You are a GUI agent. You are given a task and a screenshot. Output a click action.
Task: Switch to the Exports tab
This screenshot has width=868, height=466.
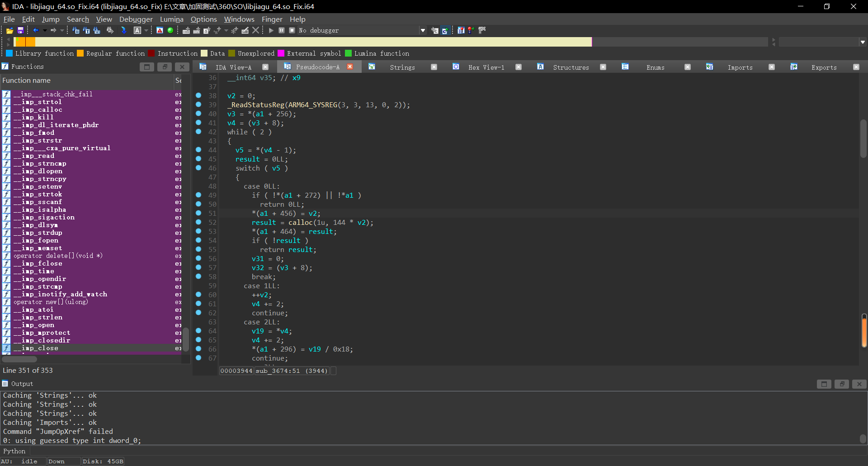pos(824,67)
